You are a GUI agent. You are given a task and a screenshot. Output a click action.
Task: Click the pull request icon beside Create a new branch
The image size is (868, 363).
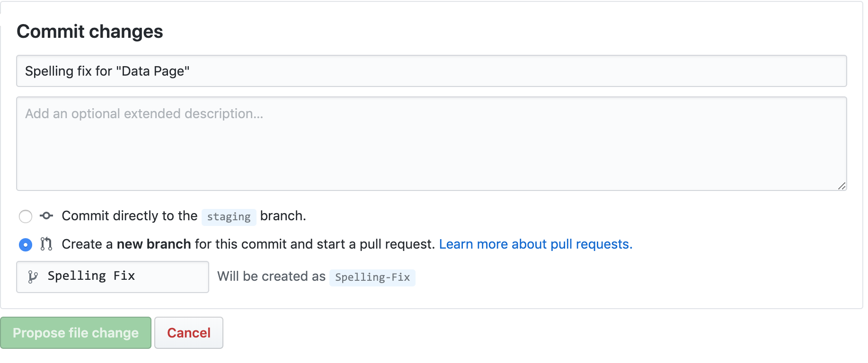click(46, 244)
